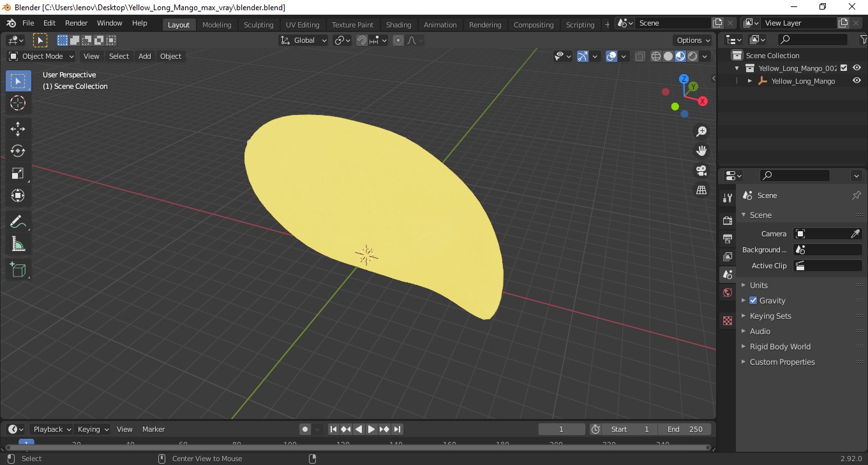Screen dimensions: 868x465
Task: Choose the Annotate tool
Action: pos(18,222)
